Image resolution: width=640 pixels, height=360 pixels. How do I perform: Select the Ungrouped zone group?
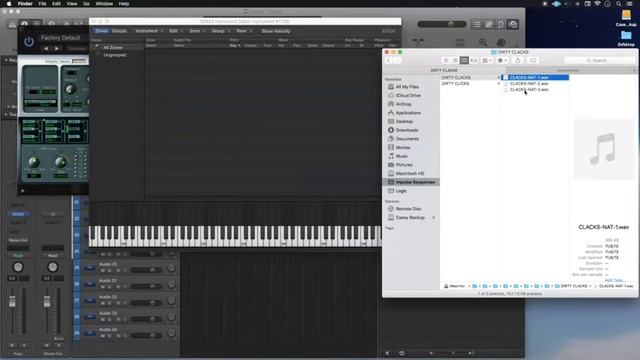[x=115, y=55]
